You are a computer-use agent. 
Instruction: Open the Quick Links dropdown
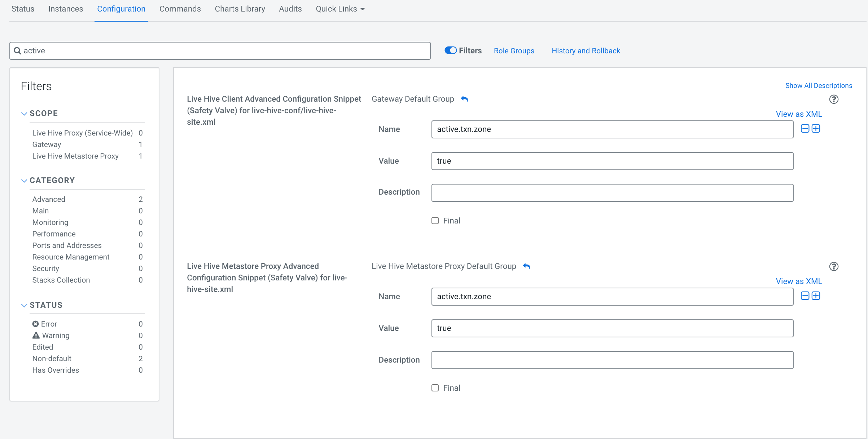340,9
